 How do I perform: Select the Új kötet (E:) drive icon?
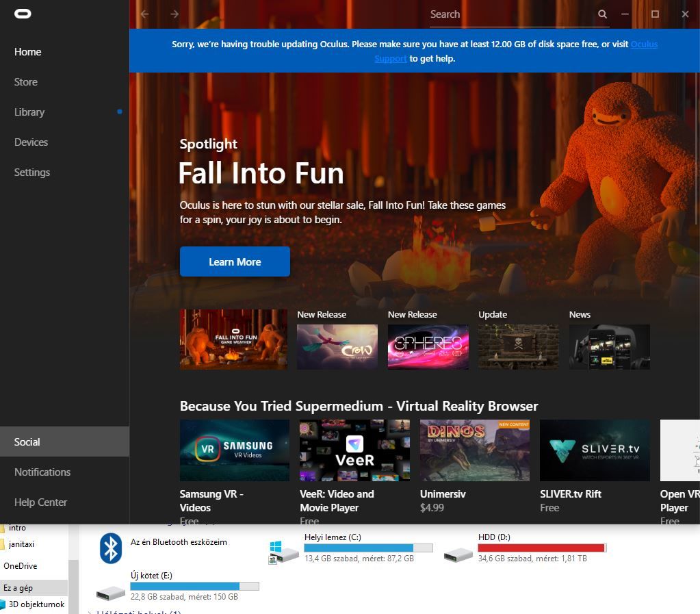111,593
